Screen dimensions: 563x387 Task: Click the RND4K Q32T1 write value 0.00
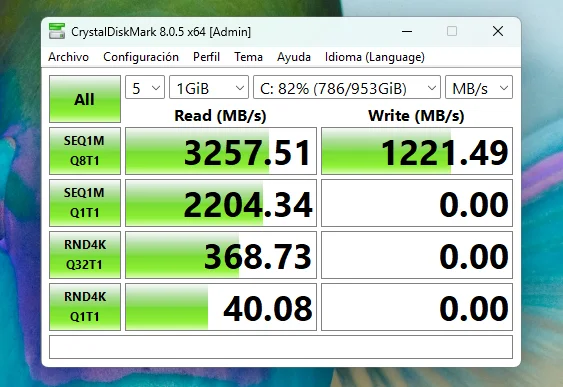[417, 255]
